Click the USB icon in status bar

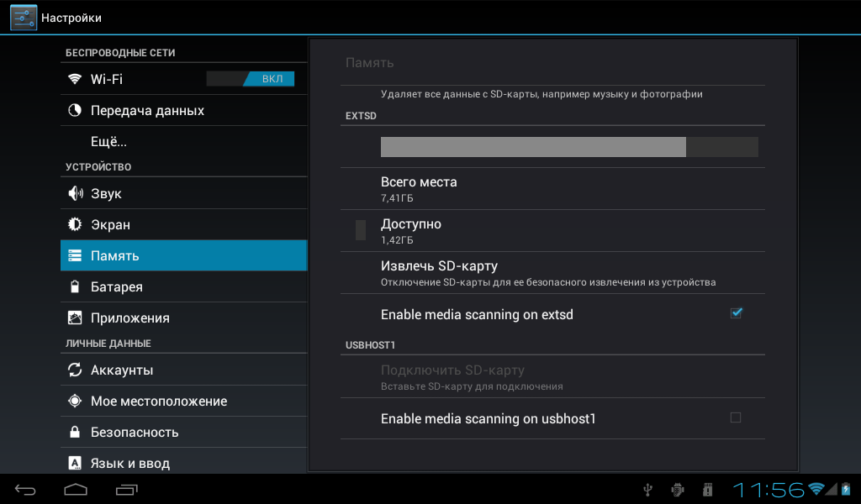click(648, 489)
